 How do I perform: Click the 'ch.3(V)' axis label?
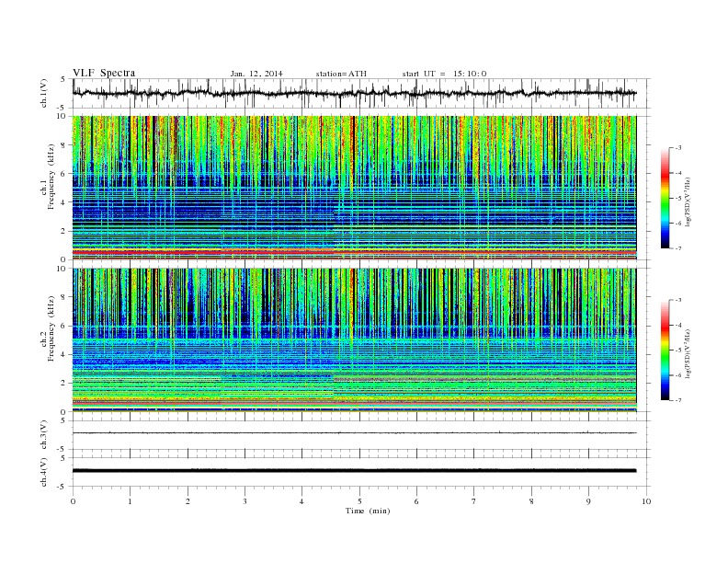click(44, 435)
